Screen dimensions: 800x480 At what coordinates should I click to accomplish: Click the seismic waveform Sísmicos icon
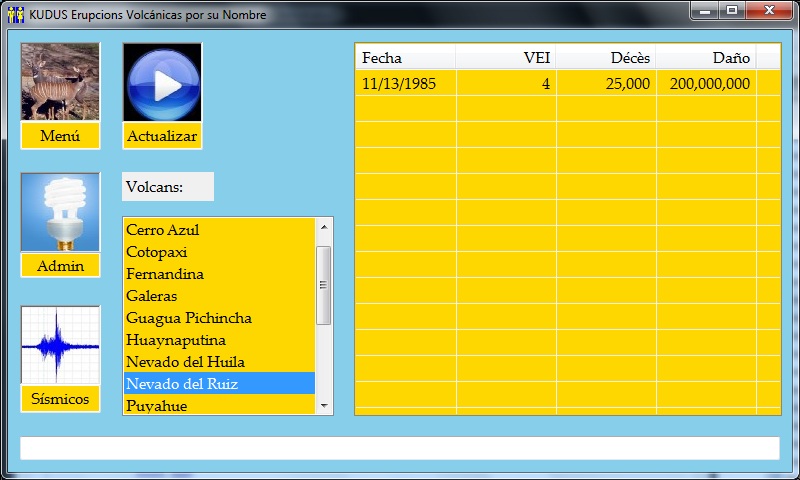pos(60,345)
